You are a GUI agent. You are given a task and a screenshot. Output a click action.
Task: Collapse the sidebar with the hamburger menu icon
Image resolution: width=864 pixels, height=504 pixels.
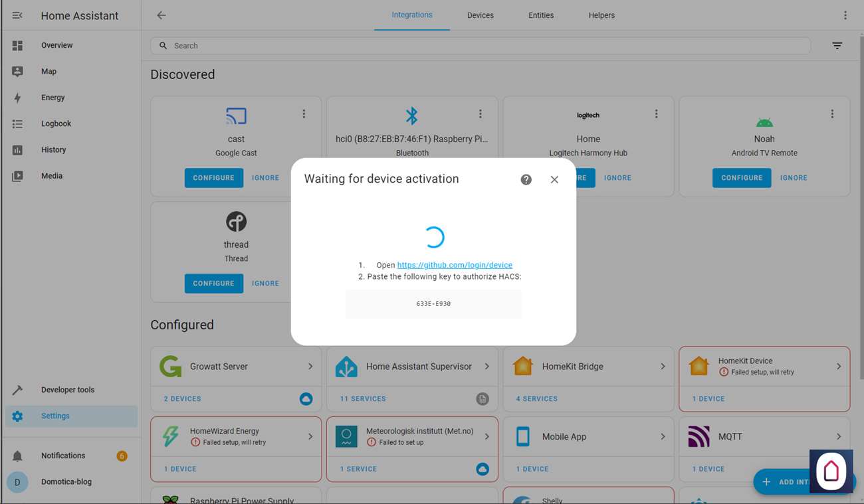(x=17, y=15)
